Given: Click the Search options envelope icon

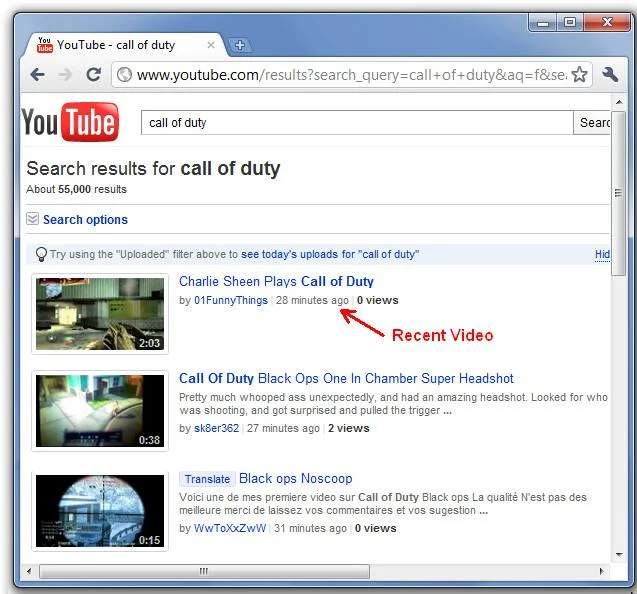Looking at the screenshot, I should [x=32, y=219].
